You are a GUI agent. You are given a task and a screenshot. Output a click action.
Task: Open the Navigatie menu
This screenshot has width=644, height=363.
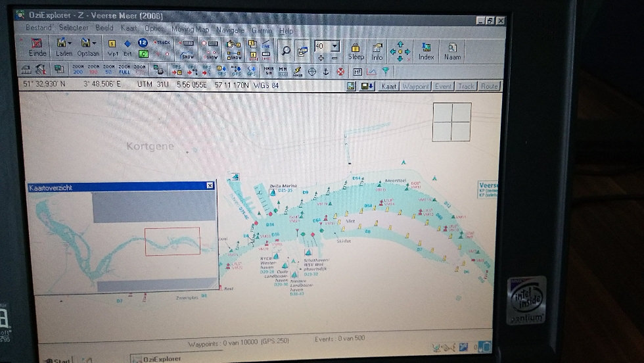coord(231,30)
